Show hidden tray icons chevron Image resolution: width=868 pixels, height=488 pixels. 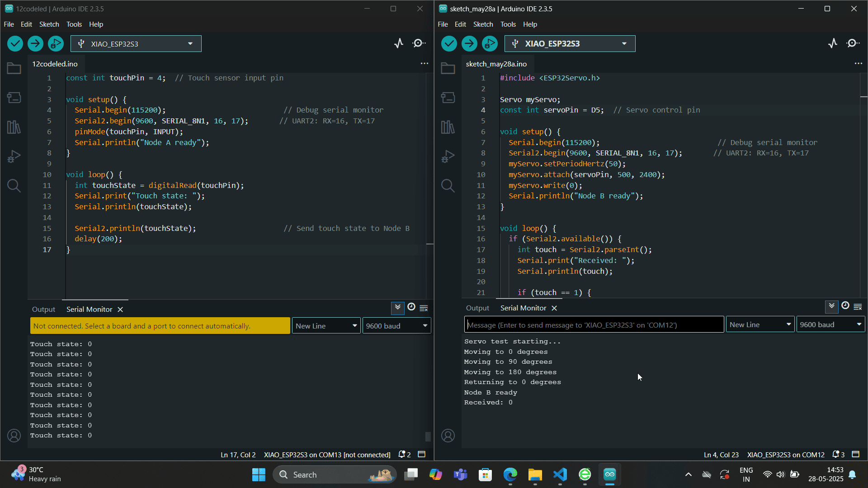click(688, 474)
